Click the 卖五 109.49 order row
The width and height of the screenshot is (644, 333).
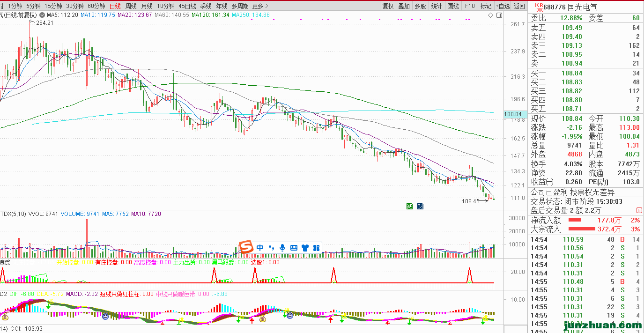(586, 28)
